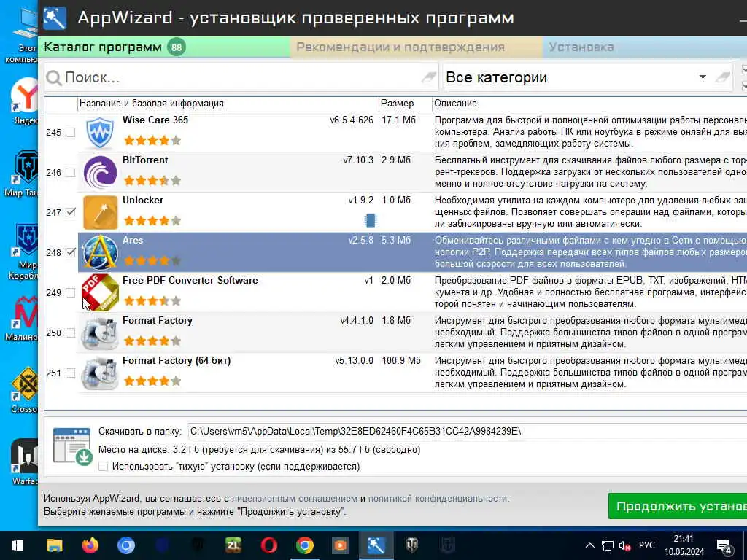The width and height of the screenshot is (747, 560).
Task: Check the box for row 251 Format Factory 64
Action: pyautogui.click(x=71, y=373)
